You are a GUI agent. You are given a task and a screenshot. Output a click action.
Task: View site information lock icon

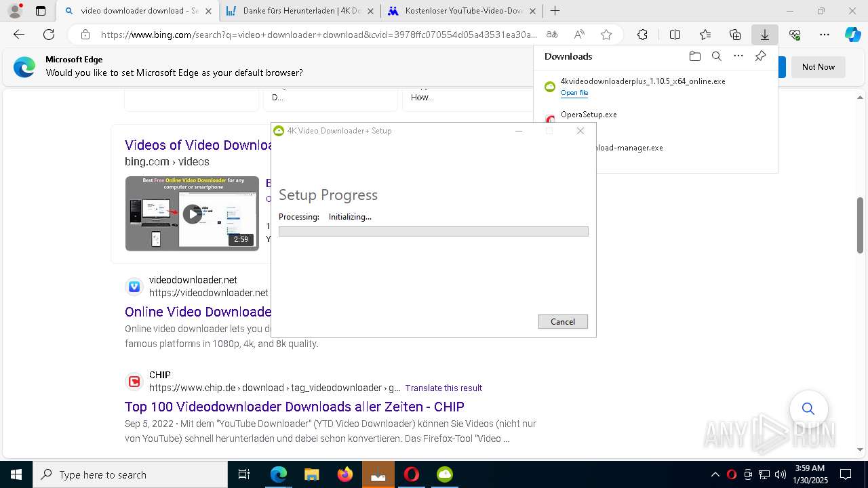pos(85,35)
